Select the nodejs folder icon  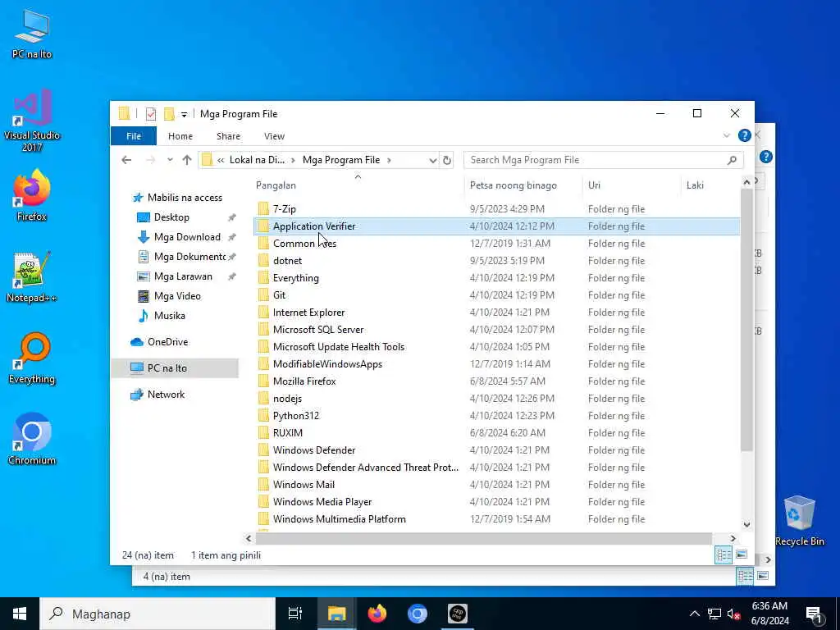click(263, 398)
